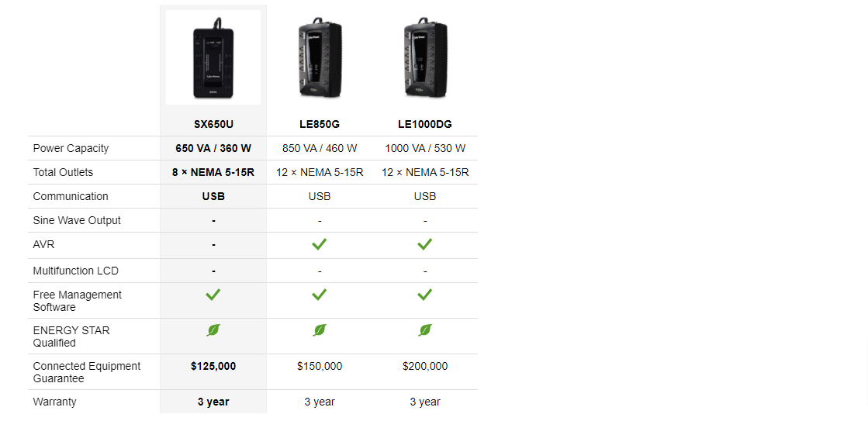Screen dimensions: 868x421
Task: Click SX650U Free Management Software checkmark
Action: (213, 295)
